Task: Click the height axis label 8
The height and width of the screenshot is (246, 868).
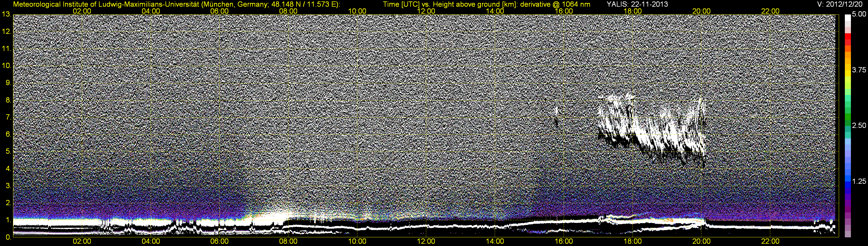Action: click(x=8, y=100)
